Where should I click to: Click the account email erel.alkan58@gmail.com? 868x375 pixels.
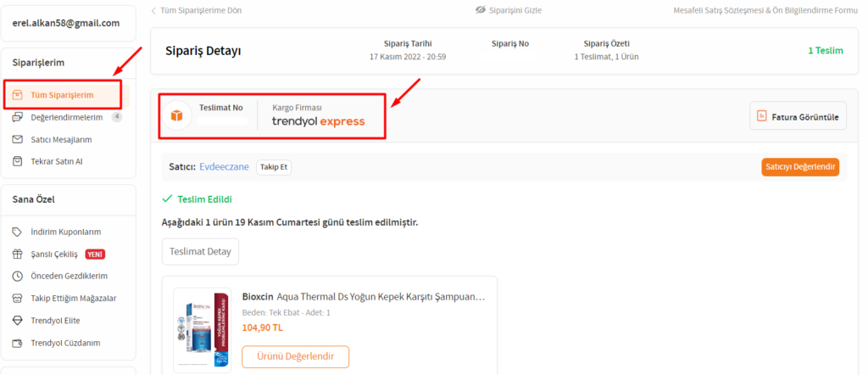[66, 23]
